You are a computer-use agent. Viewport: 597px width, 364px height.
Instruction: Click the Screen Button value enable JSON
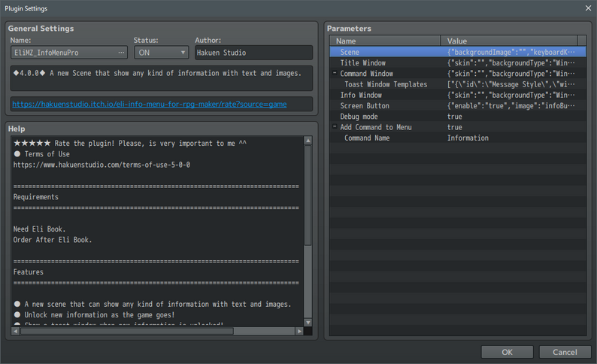coord(511,105)
